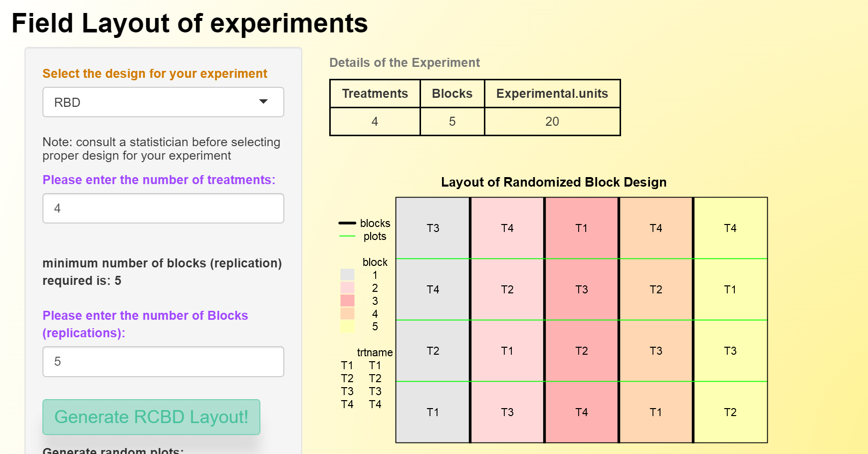The width and height of the screenshot is (868, 454).
Task: Click the value 20 in the details table
Action: (552, 122)
